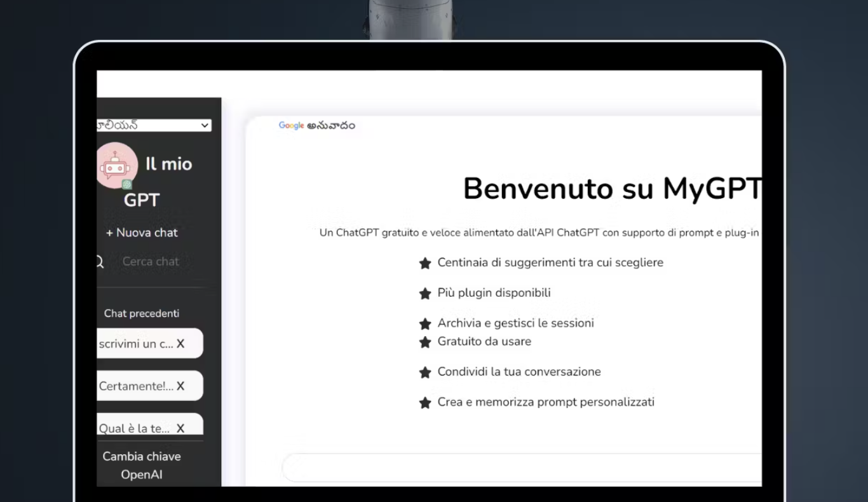
Task: Click the star beside 'Centinaia di suggerimenti'
Action: point(425,264)
